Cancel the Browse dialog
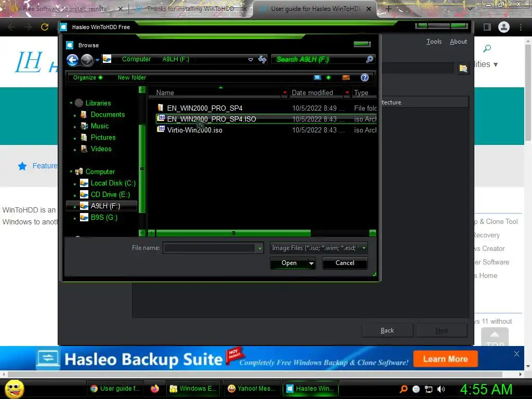The image size is (532, 399). tap(345, 263)
